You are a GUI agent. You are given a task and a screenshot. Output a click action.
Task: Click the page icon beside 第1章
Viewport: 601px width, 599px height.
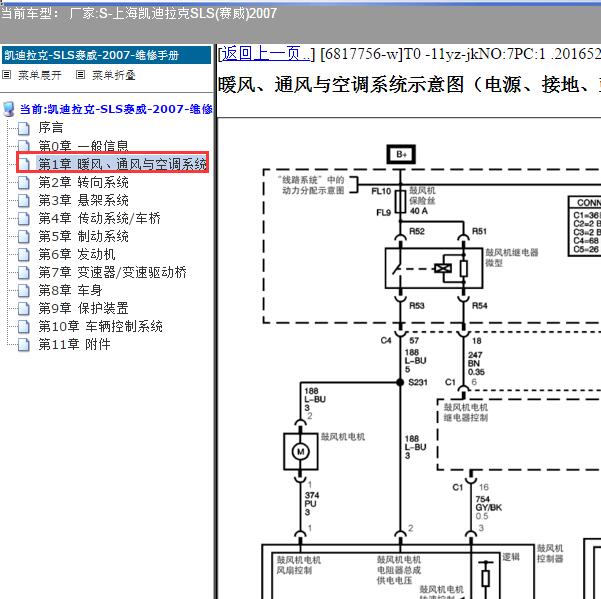coord(24,164)
